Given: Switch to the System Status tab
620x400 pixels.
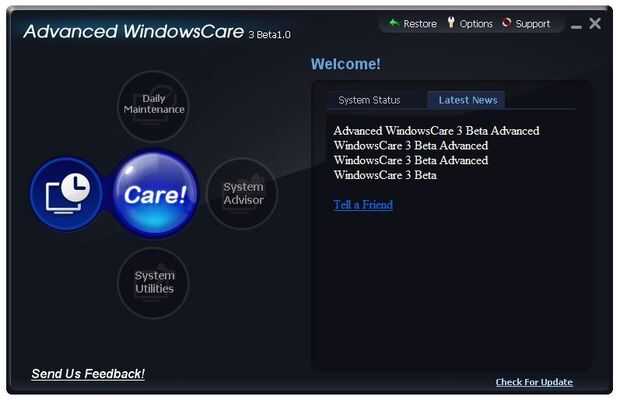Looking at the screenshot, I should (x=369, y=100).
